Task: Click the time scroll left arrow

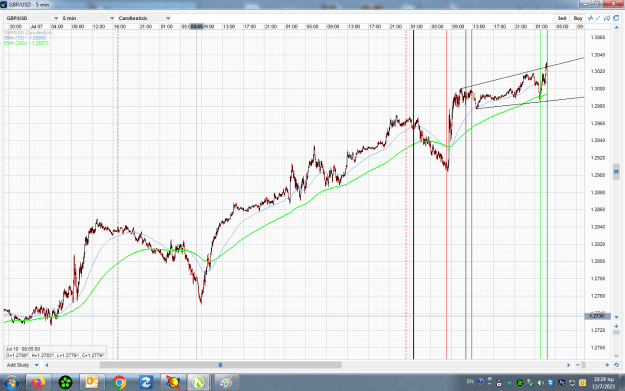Action: click(47, 365)
